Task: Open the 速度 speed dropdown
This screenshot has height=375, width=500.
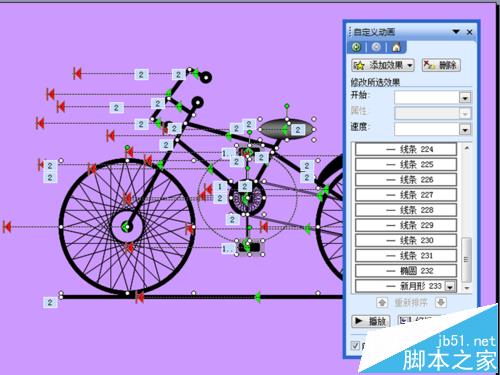Action: click(465, 129)
